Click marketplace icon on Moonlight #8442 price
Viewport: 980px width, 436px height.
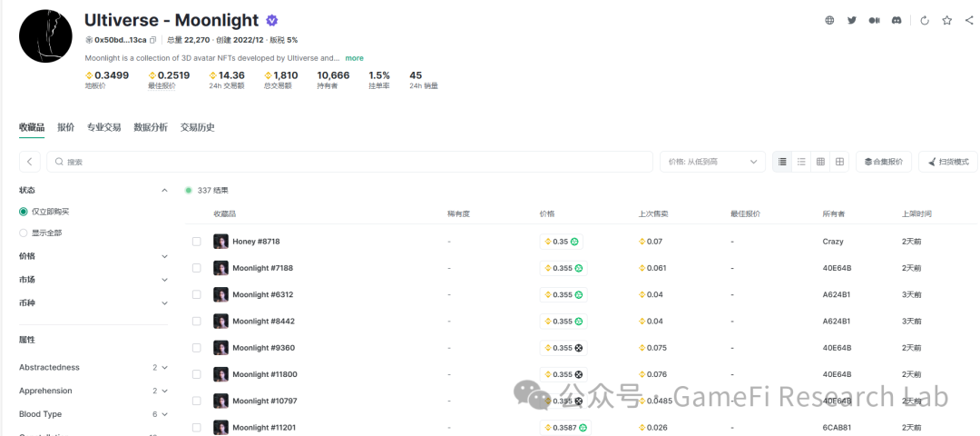[x=579, y=322]
